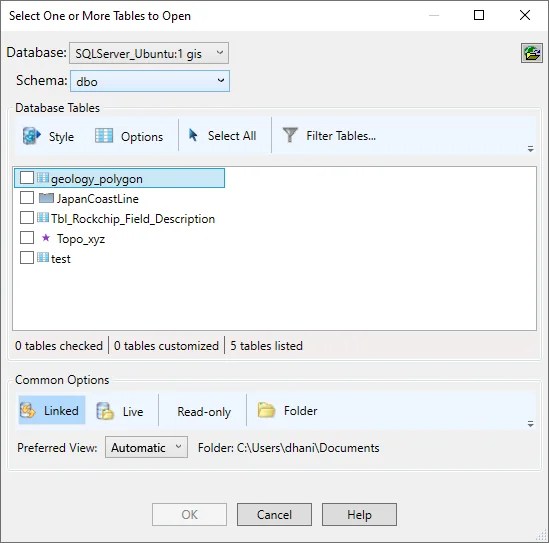Select the JapanCoastLine table name
The height and width of the screenshot is (543, 549).
coord(98,199)
